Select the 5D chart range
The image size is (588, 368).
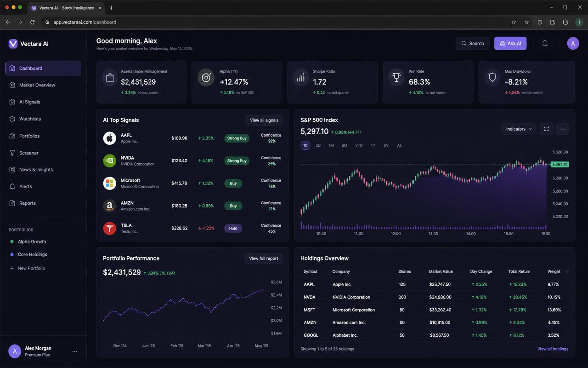tap(318, 145)
